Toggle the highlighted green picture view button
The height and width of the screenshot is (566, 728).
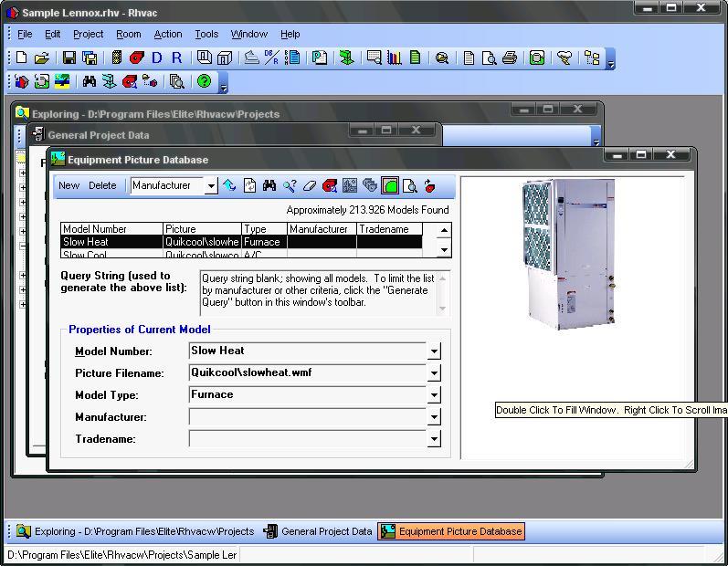coord(390,185)
